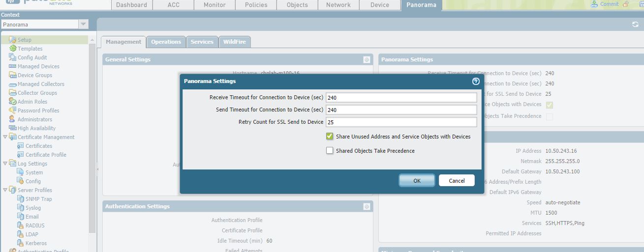This screenshot has height=252, width=644.
Task: Click the Administrators icon
Action: [13, 119]
